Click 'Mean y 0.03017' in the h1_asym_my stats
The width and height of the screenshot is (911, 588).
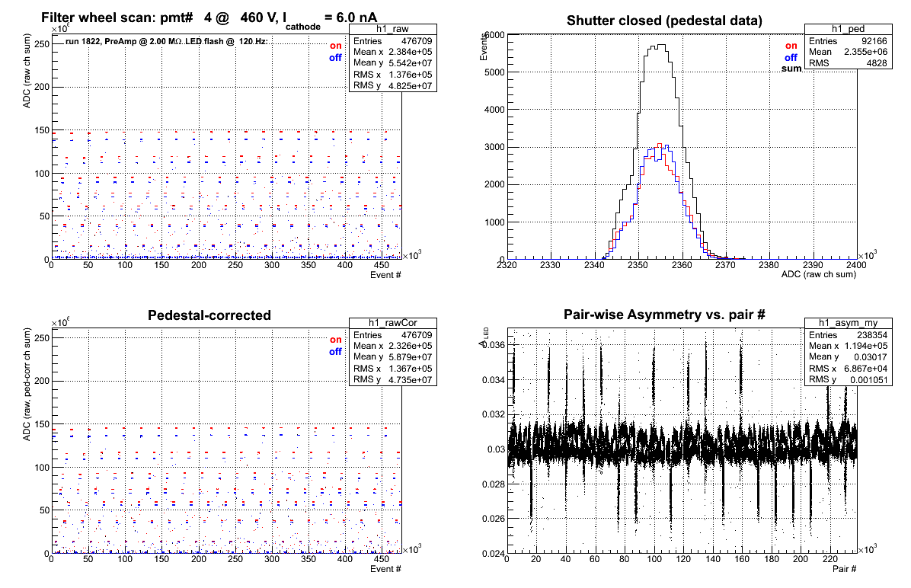coord(849,356)
